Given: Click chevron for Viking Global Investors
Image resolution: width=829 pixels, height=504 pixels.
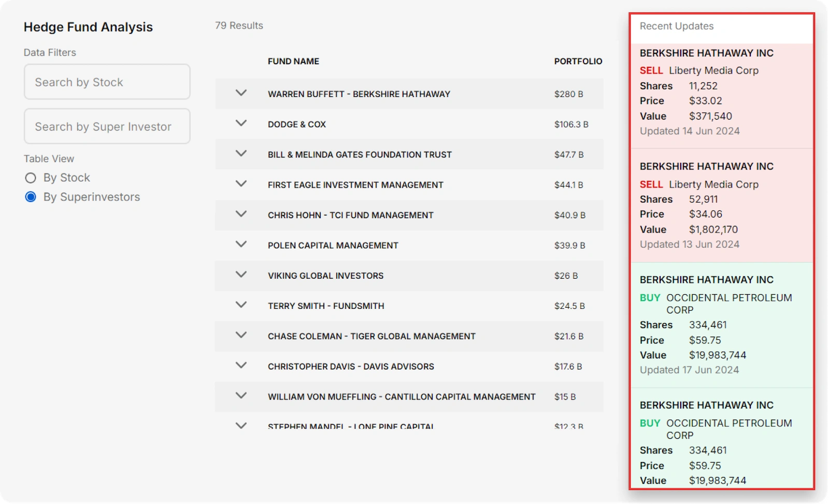Looking at the screenshot, I should coord(241,275).
